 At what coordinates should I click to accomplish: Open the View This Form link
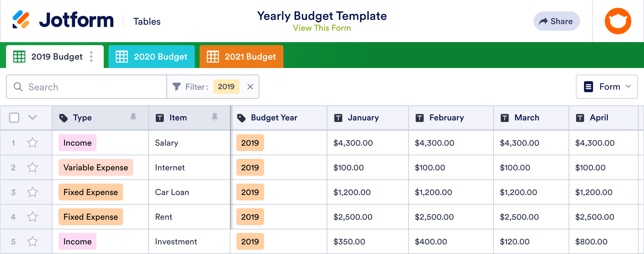322,28
